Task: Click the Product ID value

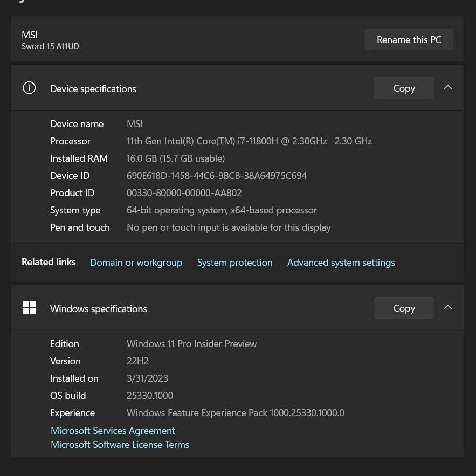Action: 184,193
